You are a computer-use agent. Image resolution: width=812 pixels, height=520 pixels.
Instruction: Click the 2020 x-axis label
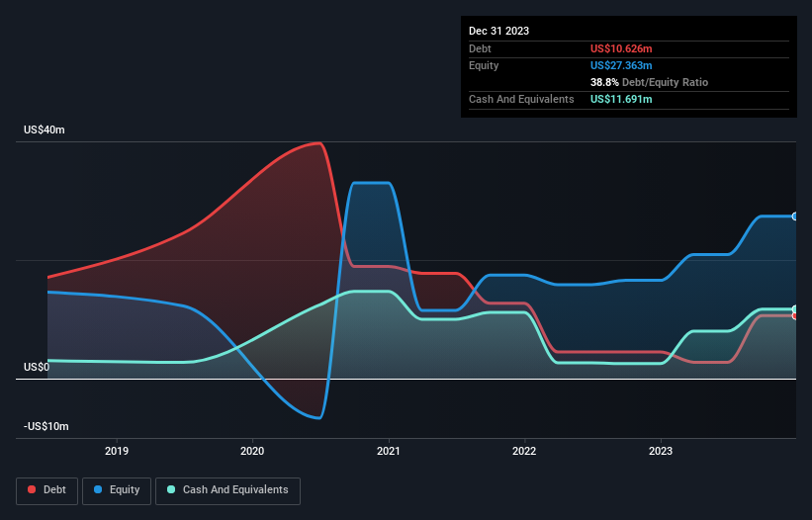pos(252,451)
